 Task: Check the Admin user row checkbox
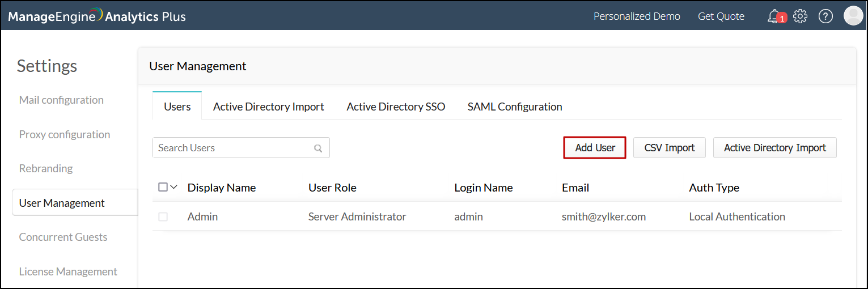[163, 216]
